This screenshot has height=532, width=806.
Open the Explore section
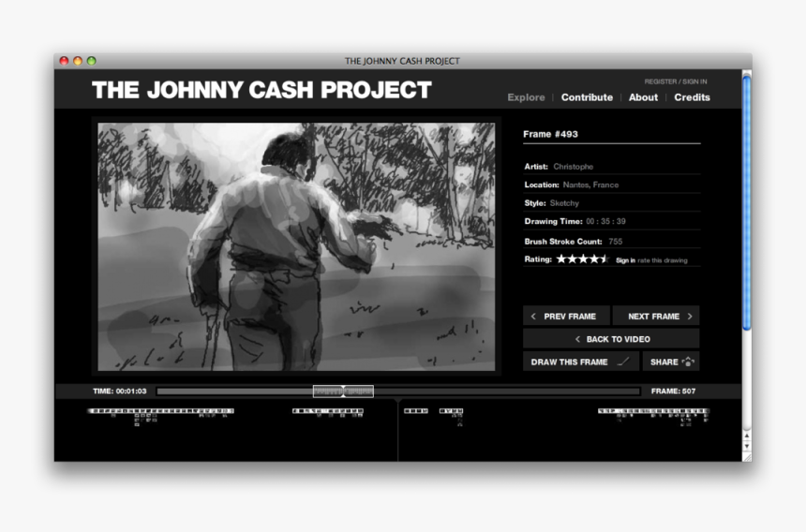(526, 97)
